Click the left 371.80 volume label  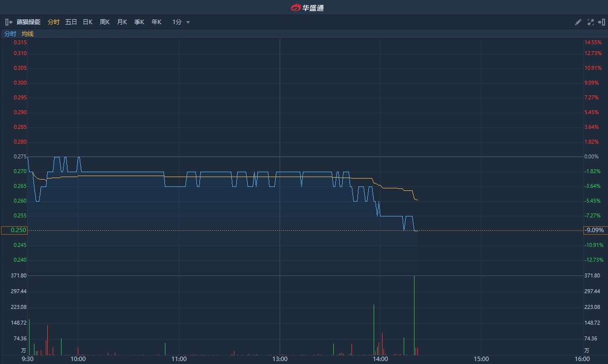(x=19, y=275)
